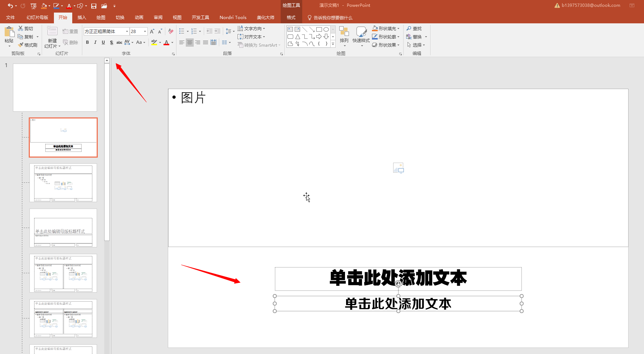Toggle Bold formatting
The image size is (644, 354).
tap(87, 42)
